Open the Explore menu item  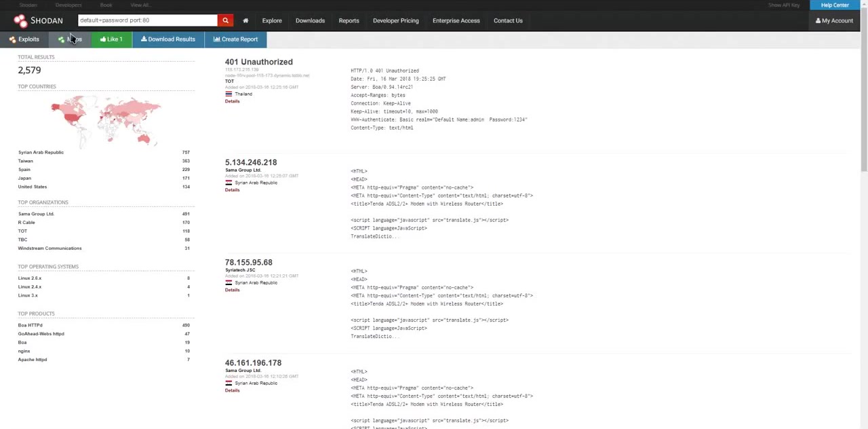coord(272,20)
